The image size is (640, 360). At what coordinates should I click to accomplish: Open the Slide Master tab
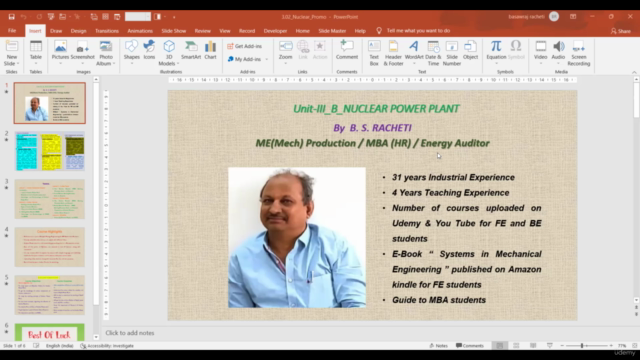click(x=332, y=31)
